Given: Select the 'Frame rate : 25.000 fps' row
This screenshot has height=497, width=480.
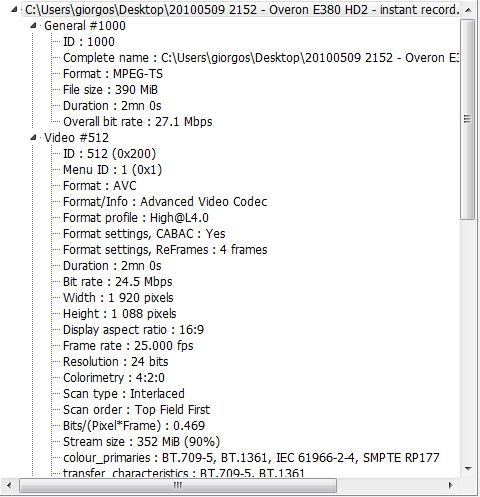Looking at the screenshot, I should 128,346.
